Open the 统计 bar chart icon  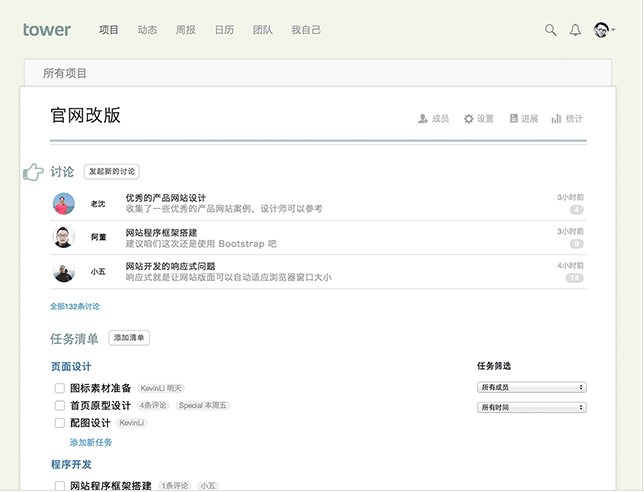[556, 119]
